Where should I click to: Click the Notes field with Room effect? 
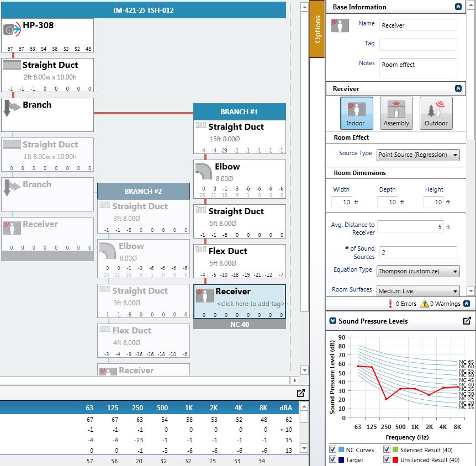[418, 68]
